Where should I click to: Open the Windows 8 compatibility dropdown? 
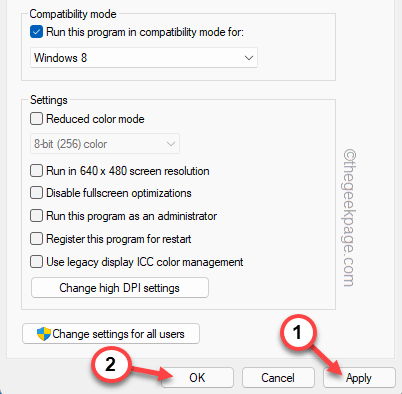pyautogui.click(x=144, y=58)
